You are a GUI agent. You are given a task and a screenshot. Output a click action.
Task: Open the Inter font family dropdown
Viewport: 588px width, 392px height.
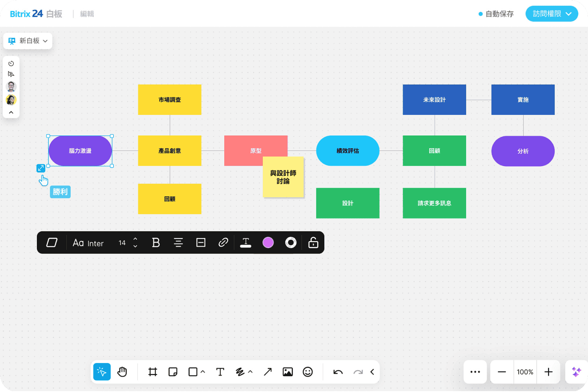point(89,243)
